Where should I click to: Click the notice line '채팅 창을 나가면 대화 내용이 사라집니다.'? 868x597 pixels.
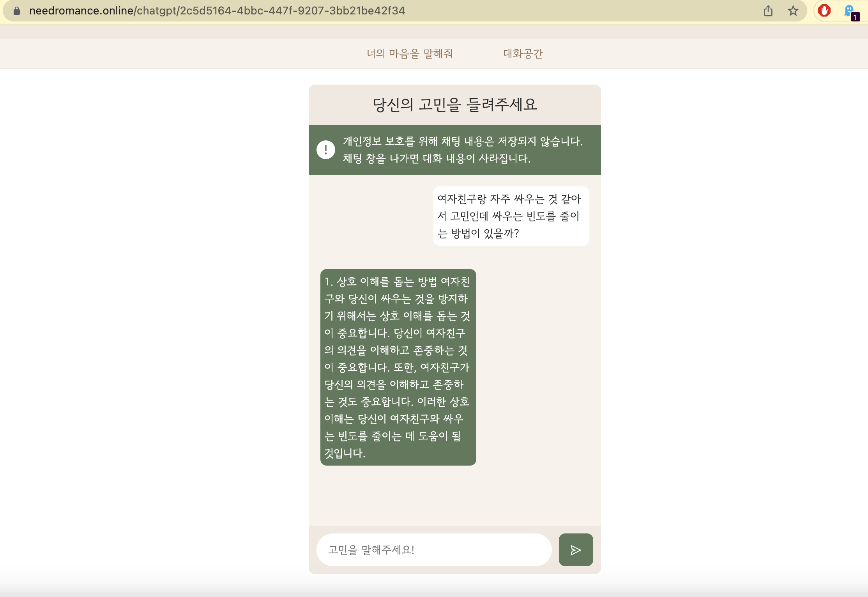pyautogui.click(x=437, y=158)
